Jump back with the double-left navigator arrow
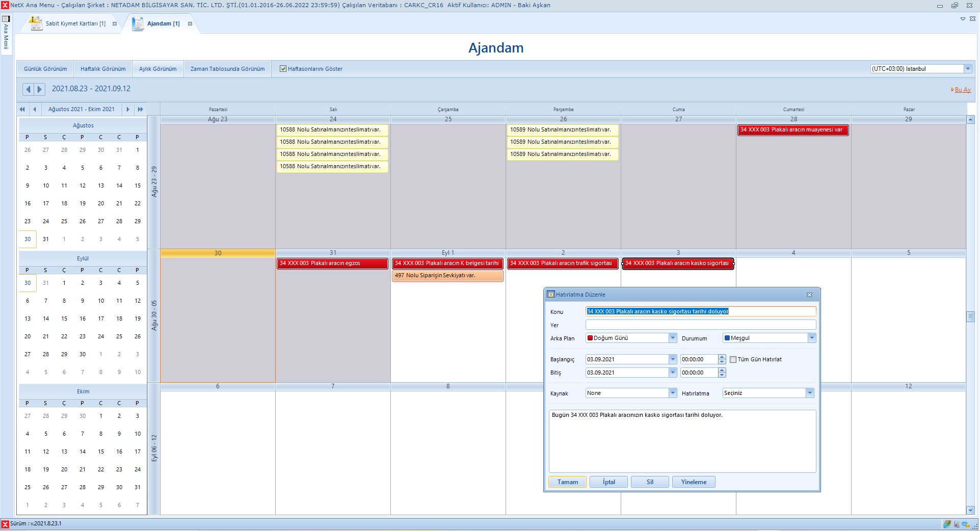 [x=22, y=109]
